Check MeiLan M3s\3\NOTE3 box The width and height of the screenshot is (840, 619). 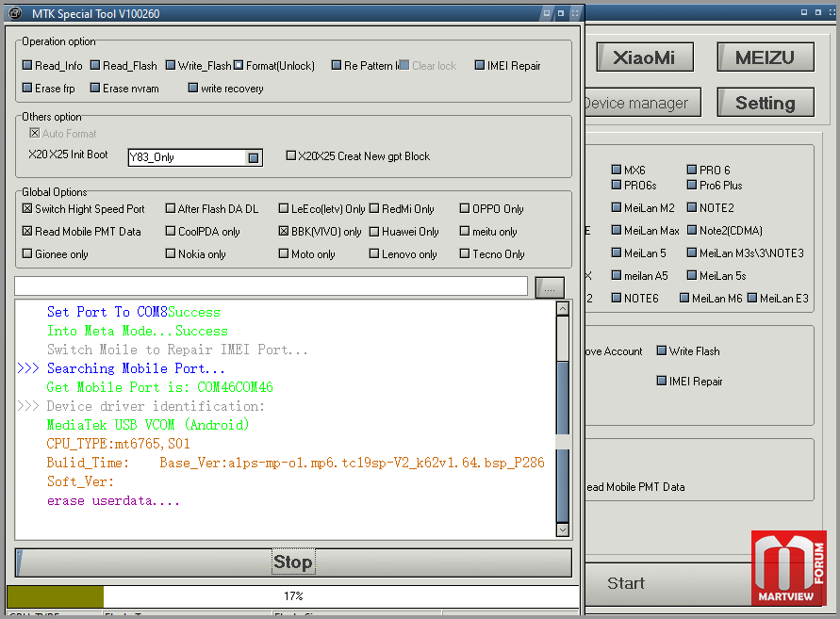(692, 252)
